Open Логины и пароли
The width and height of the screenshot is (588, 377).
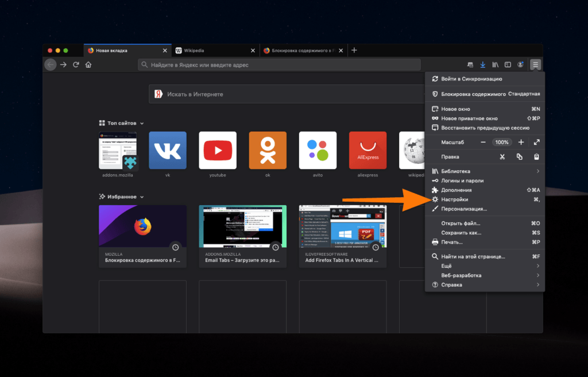485,180
